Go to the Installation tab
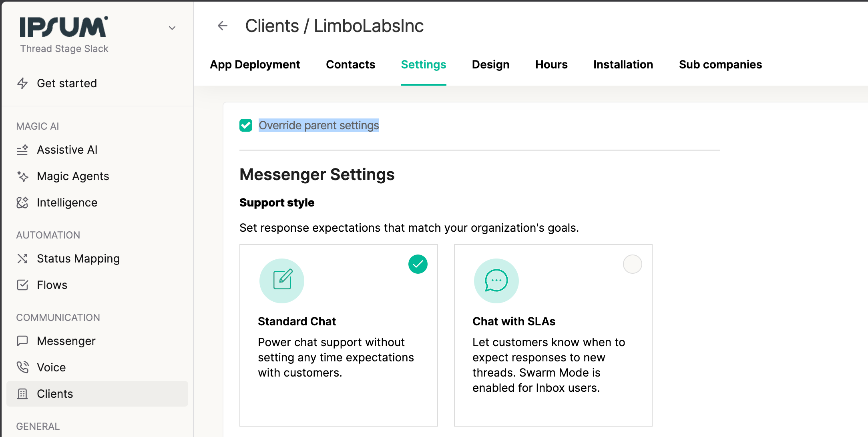This screenshot has height=437, width=868. [x=623, y=64]
